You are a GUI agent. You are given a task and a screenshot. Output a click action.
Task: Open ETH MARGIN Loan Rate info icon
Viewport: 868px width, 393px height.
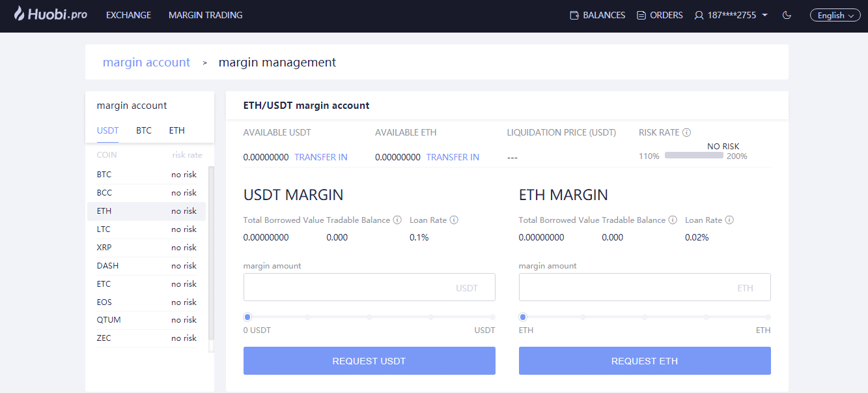(x=729, y=220)
